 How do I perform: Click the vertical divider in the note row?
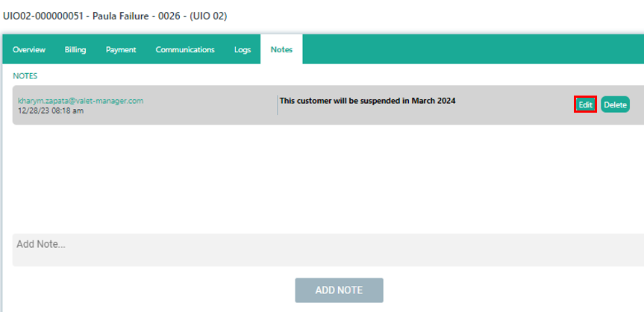(x=277, y=105)
